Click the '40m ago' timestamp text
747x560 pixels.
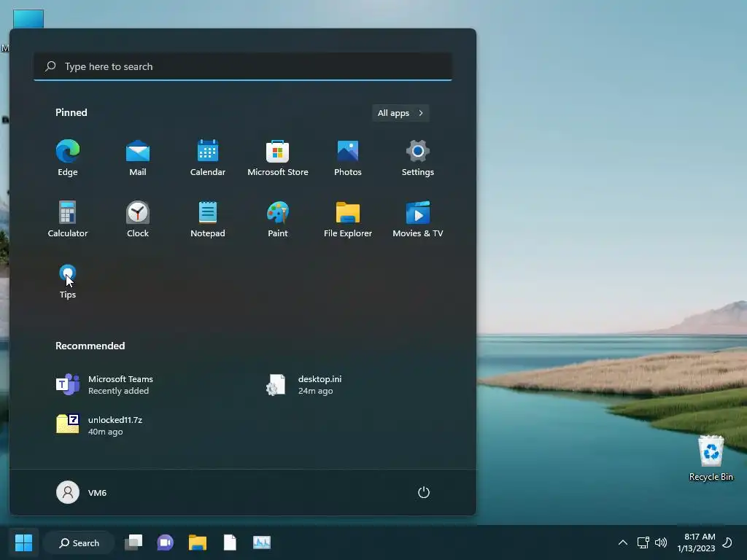105,432
